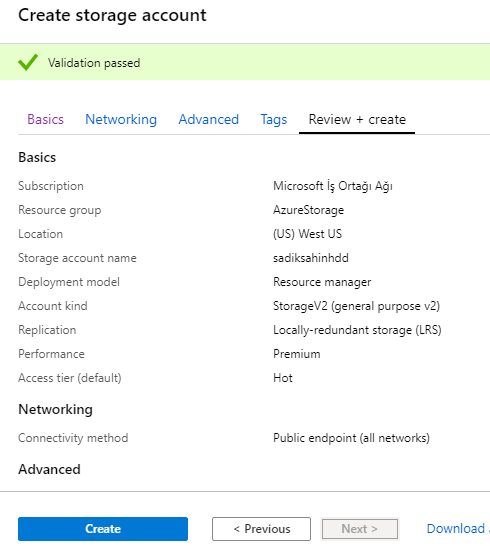Go back with the Previous button

coord(262,529)
